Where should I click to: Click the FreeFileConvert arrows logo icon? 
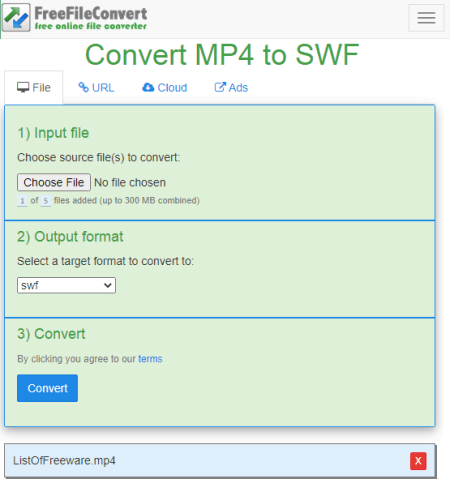16,18
